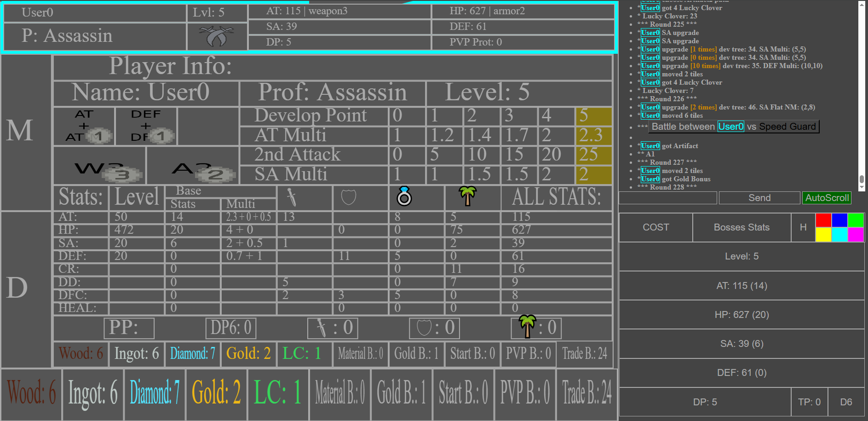The image size is (868, 421).
Task: Click the shield icon in the stats header
Action: pos(348,197)
